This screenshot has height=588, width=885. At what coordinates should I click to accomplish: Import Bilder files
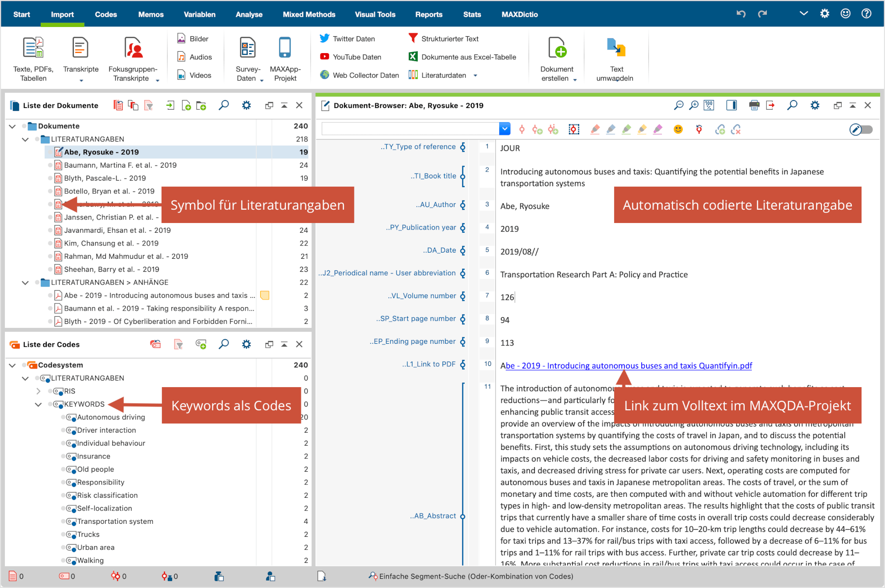tap(192, 39)
